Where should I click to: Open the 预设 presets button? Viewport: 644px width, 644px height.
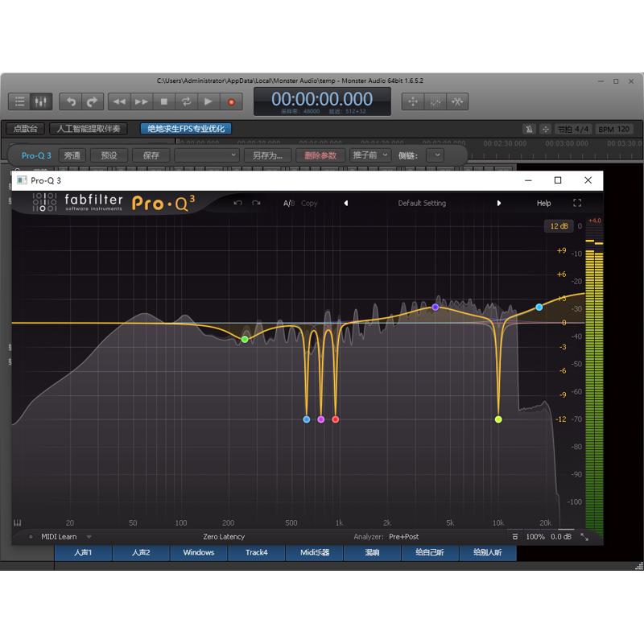pyautogui.click(x=109, y=155)
